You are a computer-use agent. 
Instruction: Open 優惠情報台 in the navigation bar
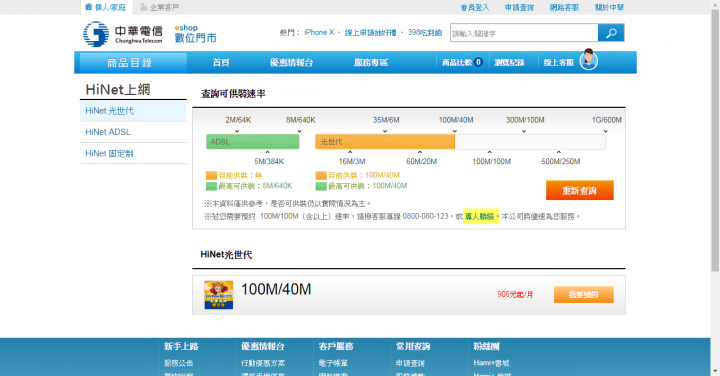pos(291,62)
